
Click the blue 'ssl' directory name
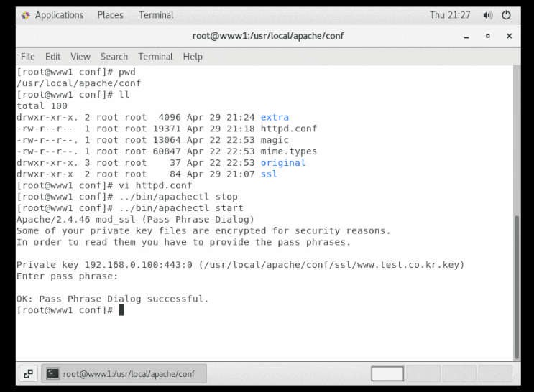tap(269, 174)
